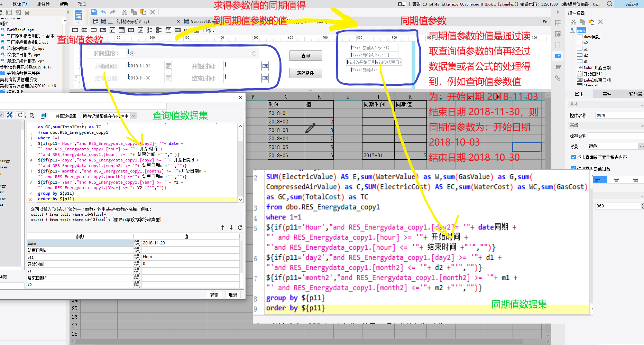Open the 帮助 menu
Screen dimensions: 644x345
(64, 4)
